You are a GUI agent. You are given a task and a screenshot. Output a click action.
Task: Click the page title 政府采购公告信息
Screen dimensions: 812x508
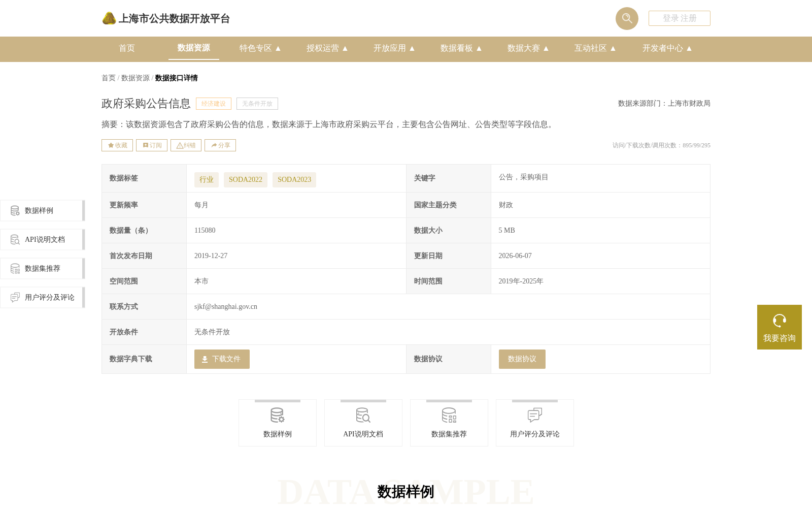(x=146, y=104)
